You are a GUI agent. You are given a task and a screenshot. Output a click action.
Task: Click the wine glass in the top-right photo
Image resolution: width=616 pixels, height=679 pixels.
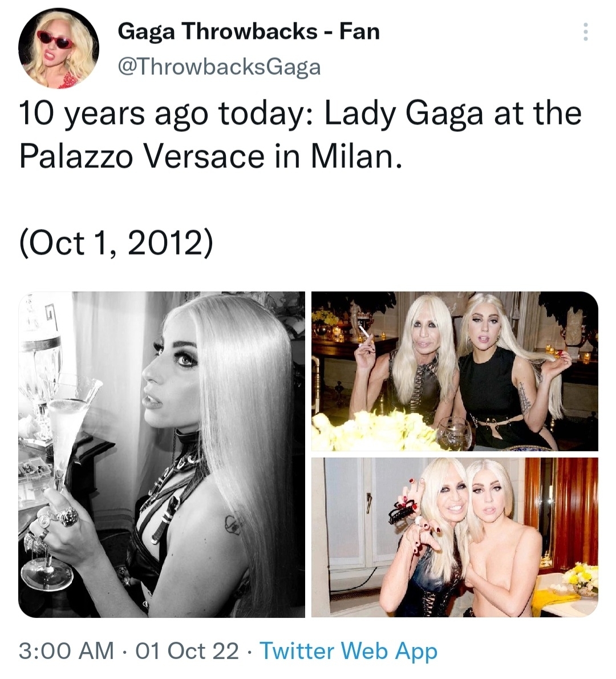click(453, 434)
